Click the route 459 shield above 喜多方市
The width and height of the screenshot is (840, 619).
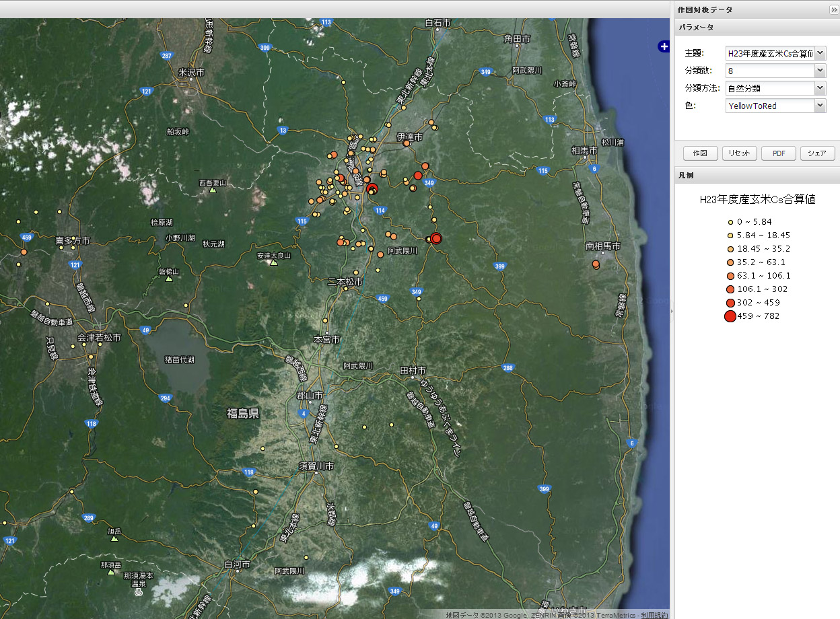26,237
